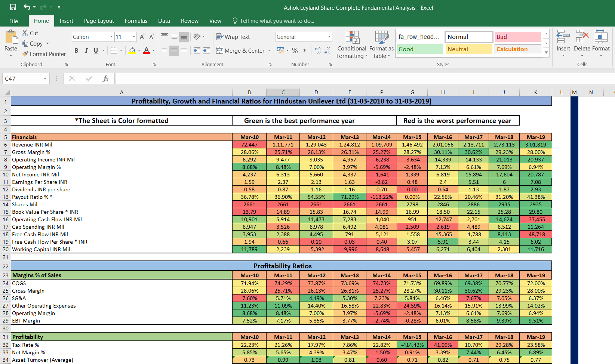The width and height of the screenshot is (615, 364).
Task: Click Insert Function fx icon
Action: (105, 78)
